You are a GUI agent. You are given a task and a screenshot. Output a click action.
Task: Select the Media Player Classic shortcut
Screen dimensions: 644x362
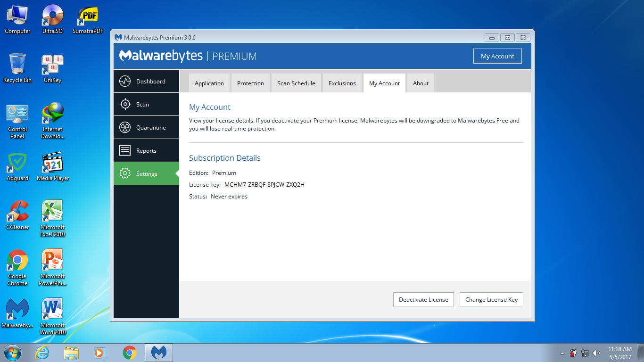click(x=52, y=166)
